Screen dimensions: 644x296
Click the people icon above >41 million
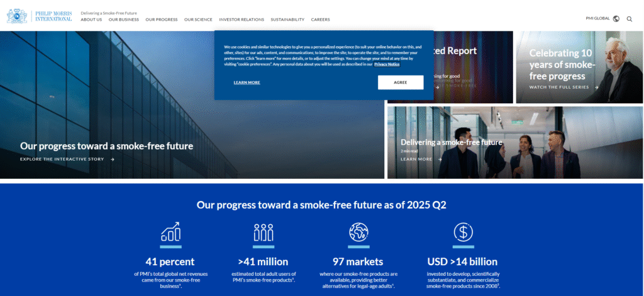(x=264, y=232)
